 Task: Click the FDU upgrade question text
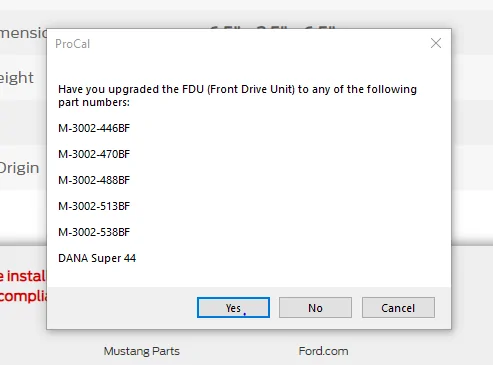click(237, 96)
